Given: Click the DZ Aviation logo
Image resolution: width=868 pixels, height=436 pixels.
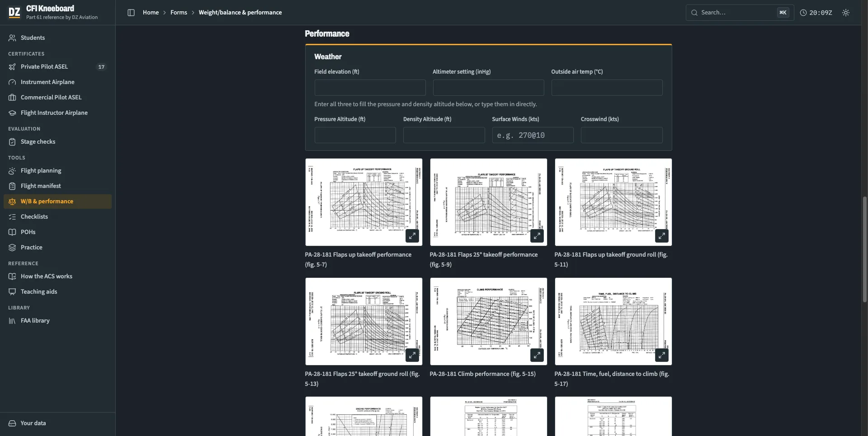Looking at the screenshot, I should click(x=14, y=12).
